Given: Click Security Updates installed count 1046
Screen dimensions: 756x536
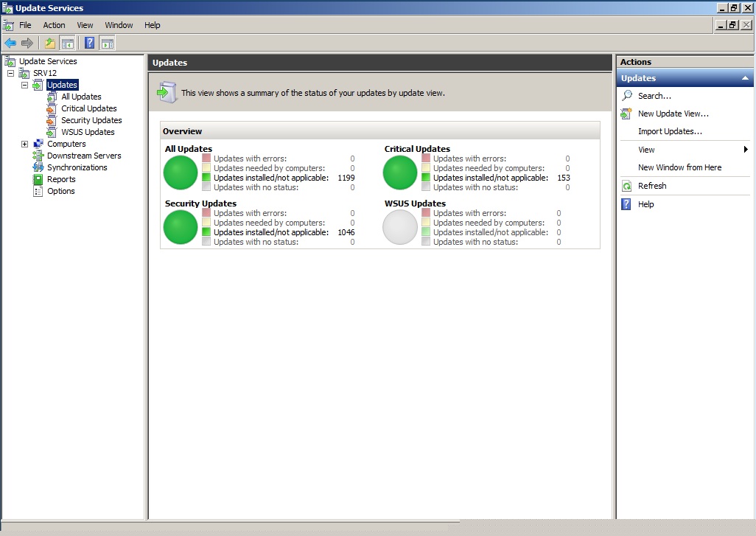Looking at the screenshot, I should (x=346, y=232).
